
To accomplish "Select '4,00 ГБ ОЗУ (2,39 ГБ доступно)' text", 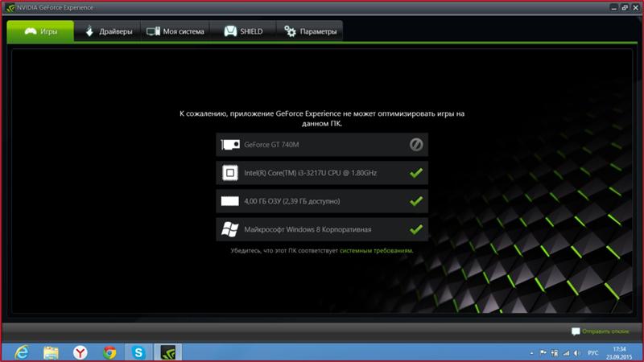I will point(292,201).
